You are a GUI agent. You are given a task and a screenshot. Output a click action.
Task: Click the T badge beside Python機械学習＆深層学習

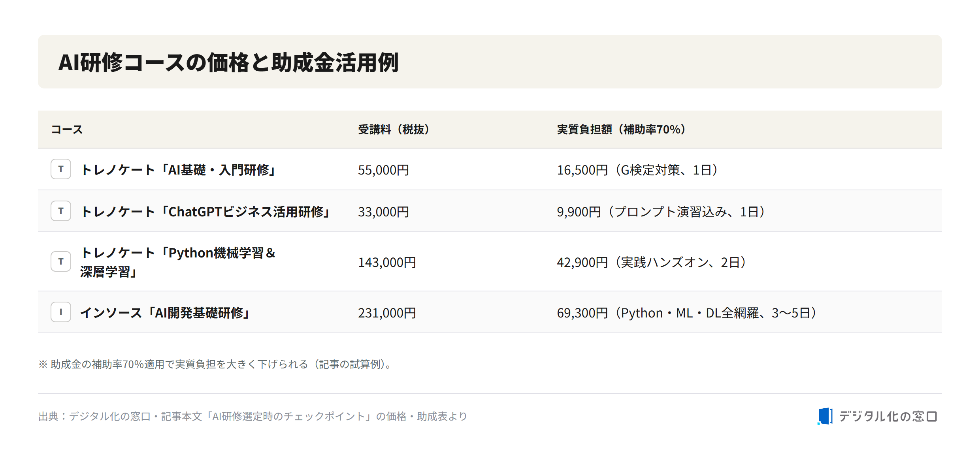coord(61,261)
